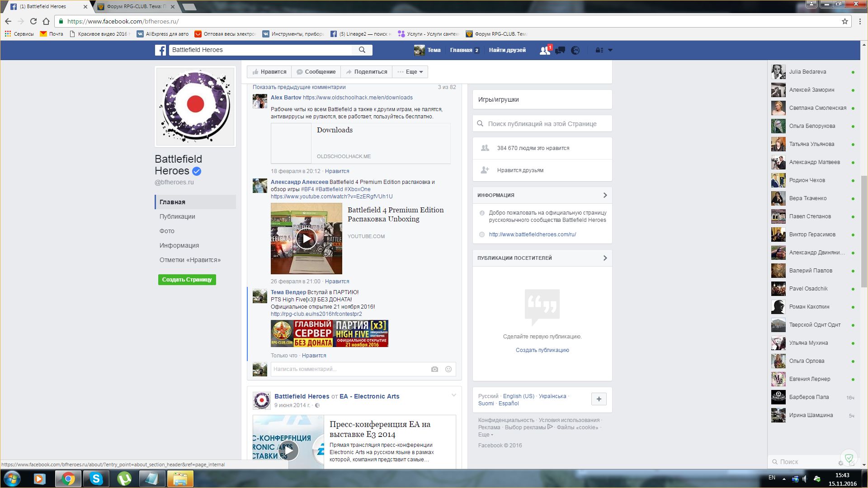Image resolution: width=868 pixels, height=488 pixels.
Task: Attach photo via camera icon in comment box
Action: (x=434, y=369)
